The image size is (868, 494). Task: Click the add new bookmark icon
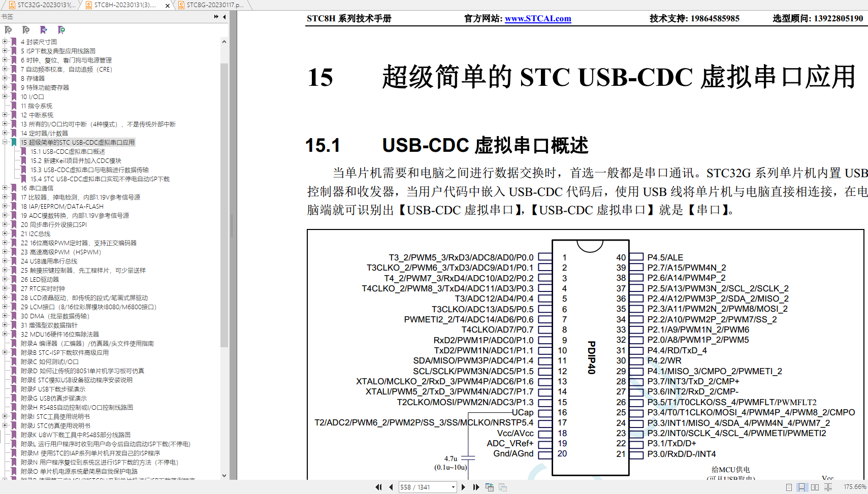(26, 30)
